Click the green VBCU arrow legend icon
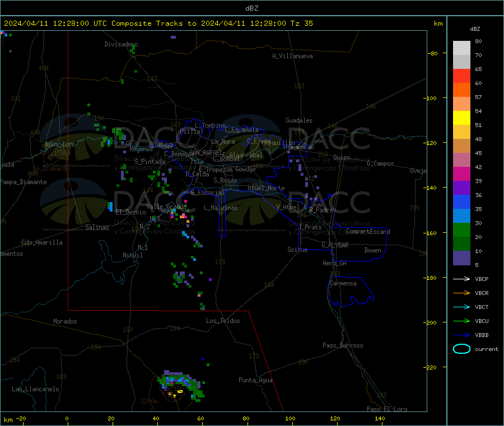Screen dimensions: 504x426 click(x=461, y=321)
